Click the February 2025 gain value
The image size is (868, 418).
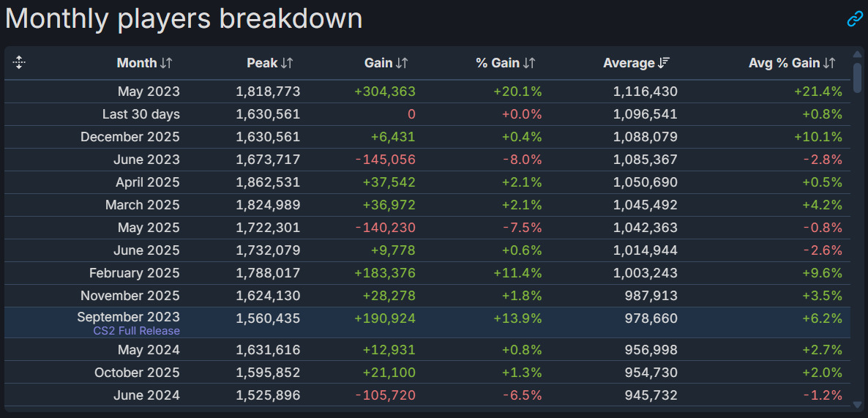[384, 273]
